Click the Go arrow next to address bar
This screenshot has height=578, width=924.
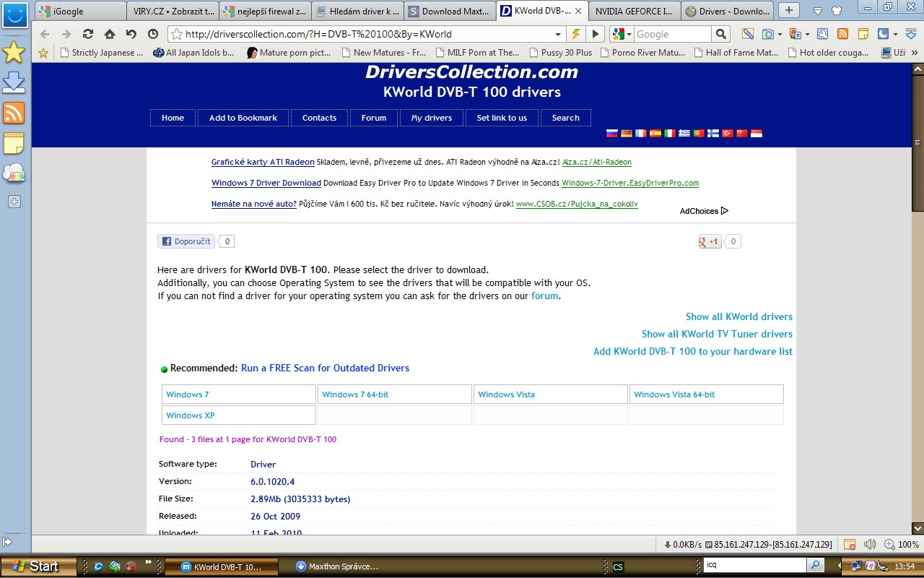tap(596, 34)
